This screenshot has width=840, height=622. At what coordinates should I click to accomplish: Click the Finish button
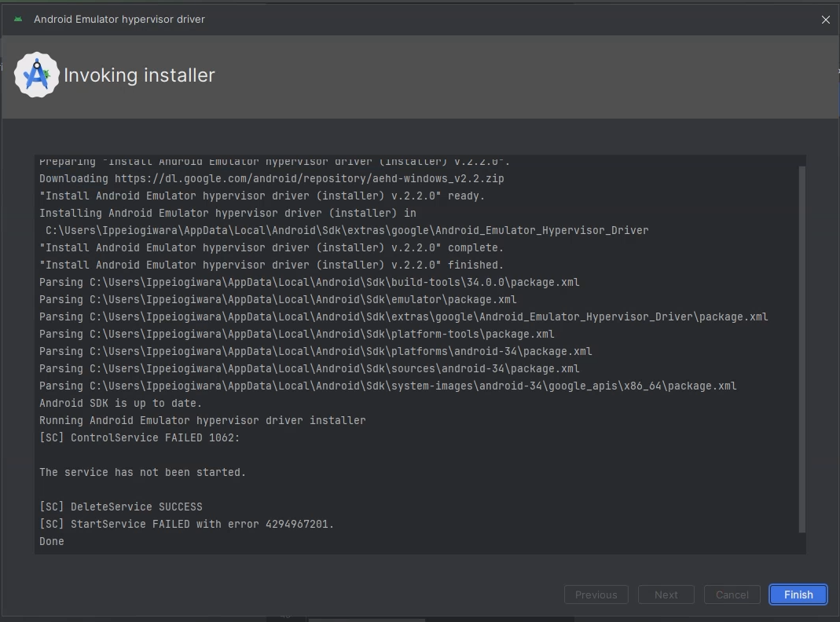pos(798,595)
